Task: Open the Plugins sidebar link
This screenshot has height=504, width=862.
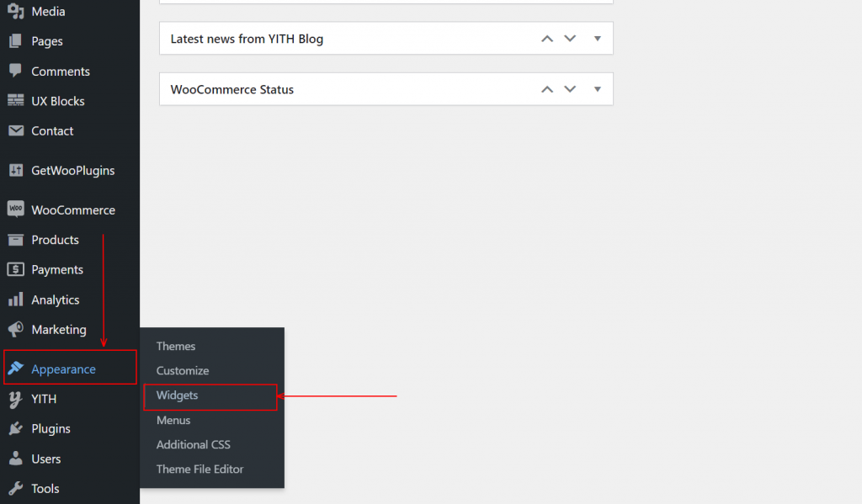Action: [x=51, y=429]
